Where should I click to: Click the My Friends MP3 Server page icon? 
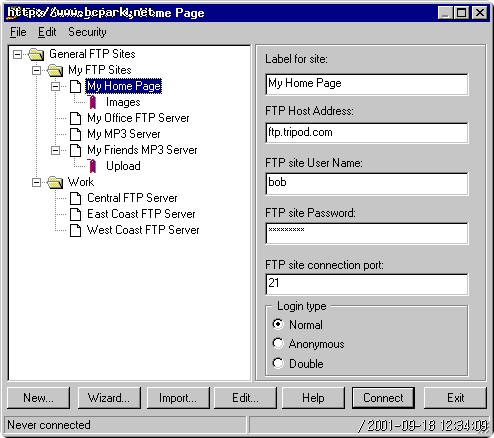pos(75,150)
